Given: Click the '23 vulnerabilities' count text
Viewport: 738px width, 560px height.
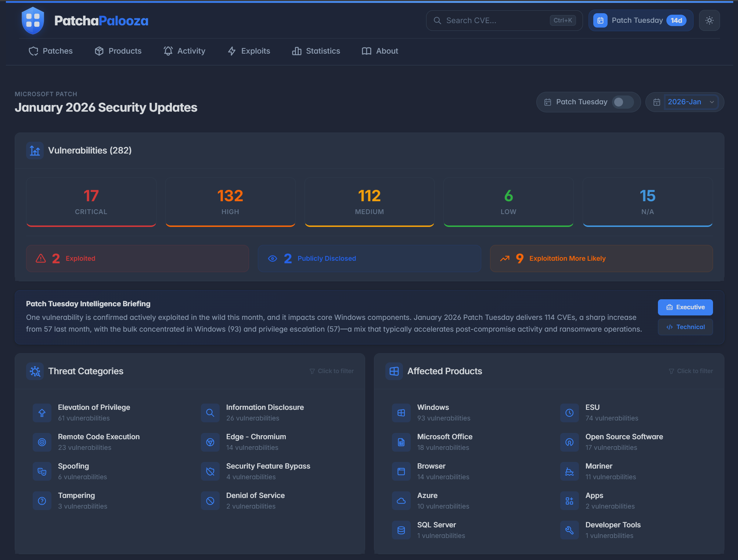Looking at the screenshot, I should [84, 448].
